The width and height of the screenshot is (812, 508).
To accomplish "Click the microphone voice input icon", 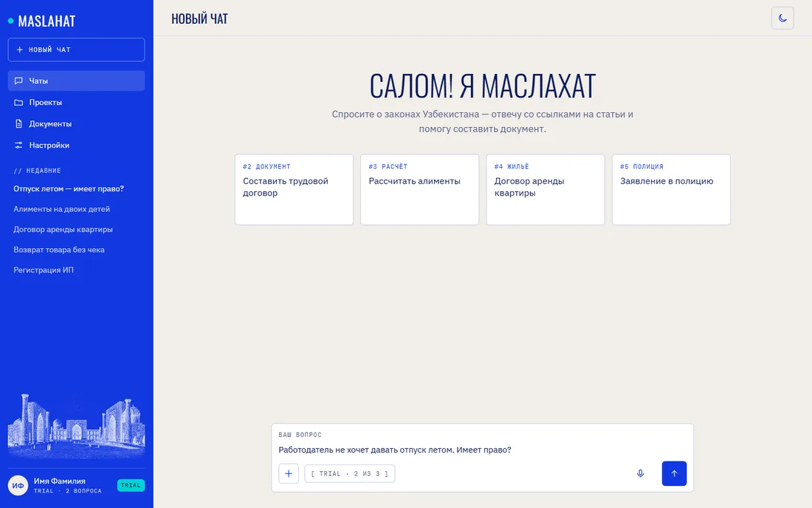I will [641, 473].
